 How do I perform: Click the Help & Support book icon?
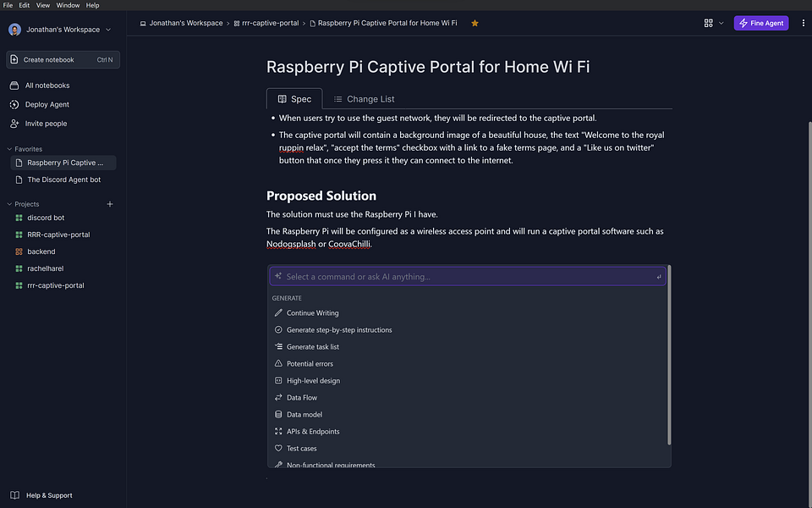(15, 495)
